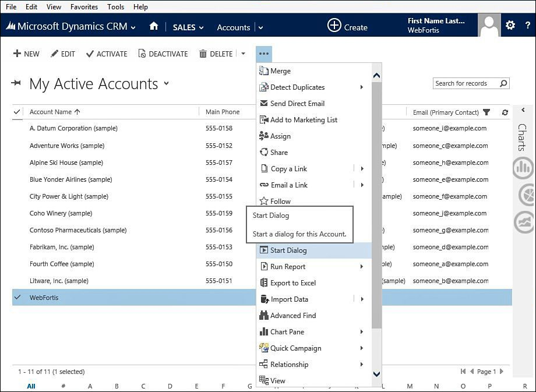Expand the collapsed Charts pane arrow

[x=523, y=110]
